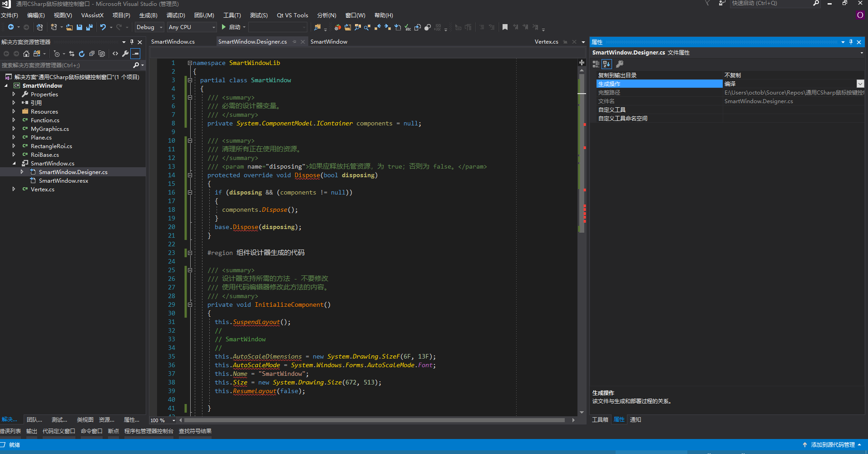
Task: Expand the Function.cs tree node
Action: point(14,120)
